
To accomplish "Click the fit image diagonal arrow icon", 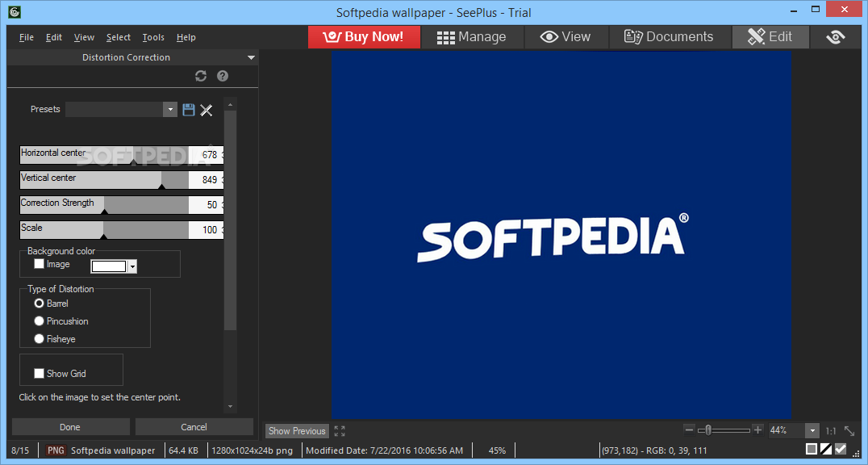I will 849,430.
